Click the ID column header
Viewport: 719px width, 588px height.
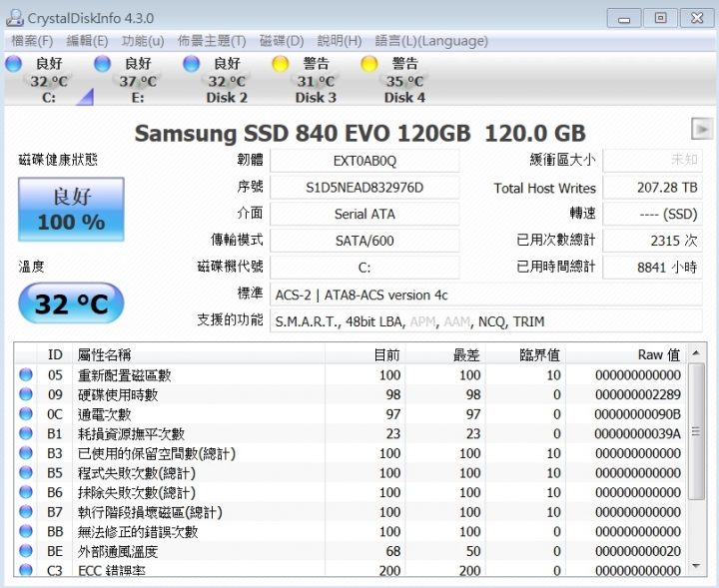pos(55,354)
